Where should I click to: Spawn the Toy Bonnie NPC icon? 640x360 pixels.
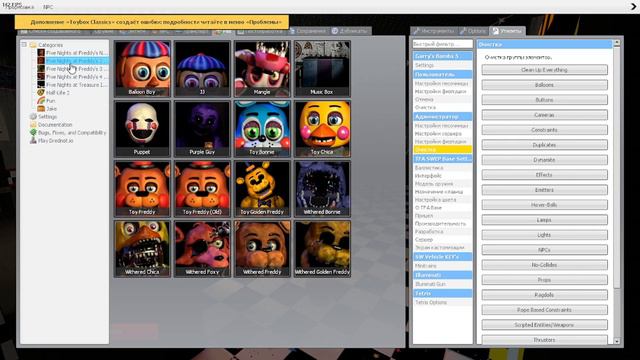[262, 129]
